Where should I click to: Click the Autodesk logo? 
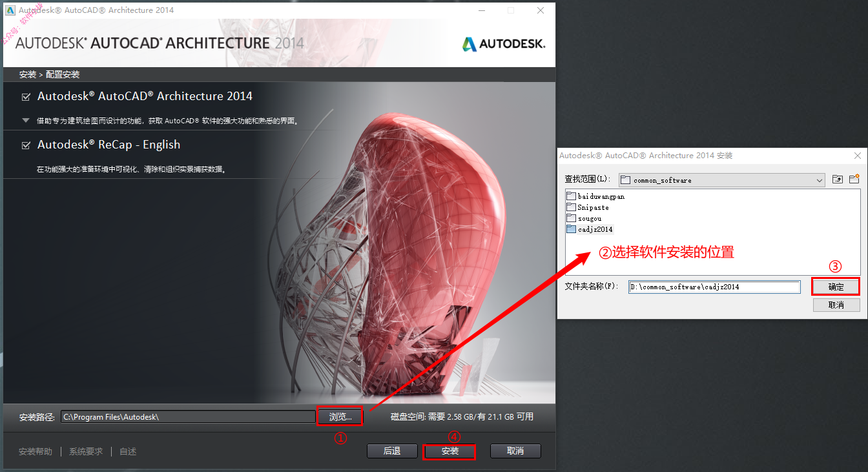coord(504,44)
